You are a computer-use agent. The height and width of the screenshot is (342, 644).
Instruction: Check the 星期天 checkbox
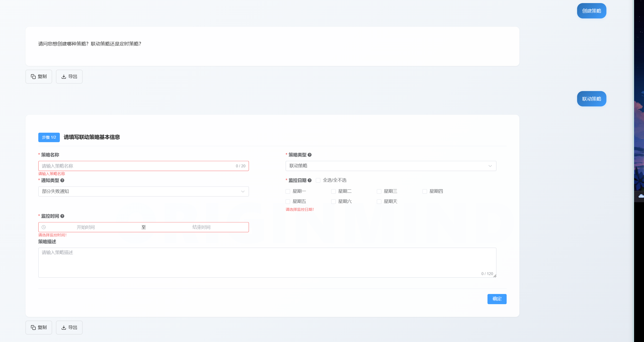coord(379,202)
